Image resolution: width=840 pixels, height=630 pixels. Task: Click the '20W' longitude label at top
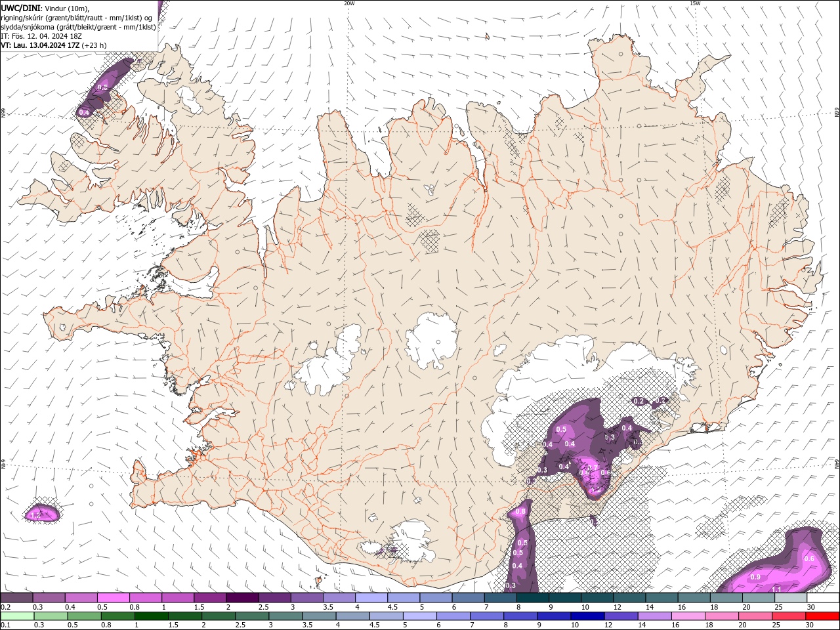pos(349,3)
